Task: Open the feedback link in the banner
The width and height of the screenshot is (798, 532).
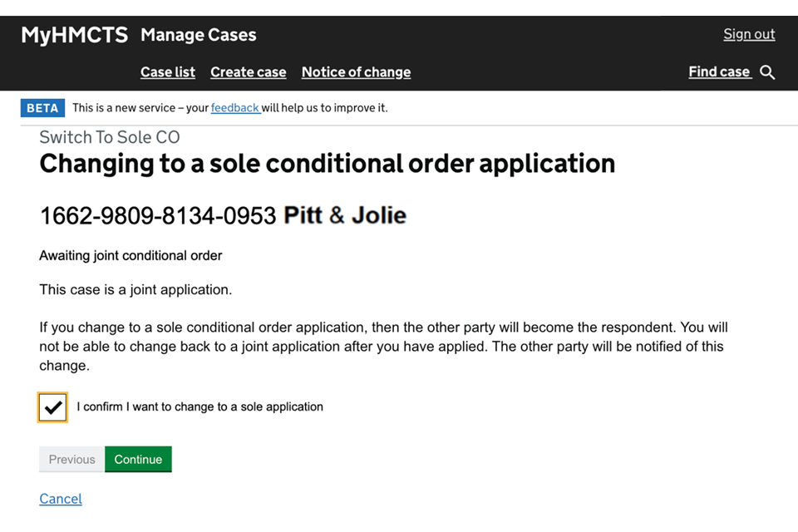Action: pos(234,108)
